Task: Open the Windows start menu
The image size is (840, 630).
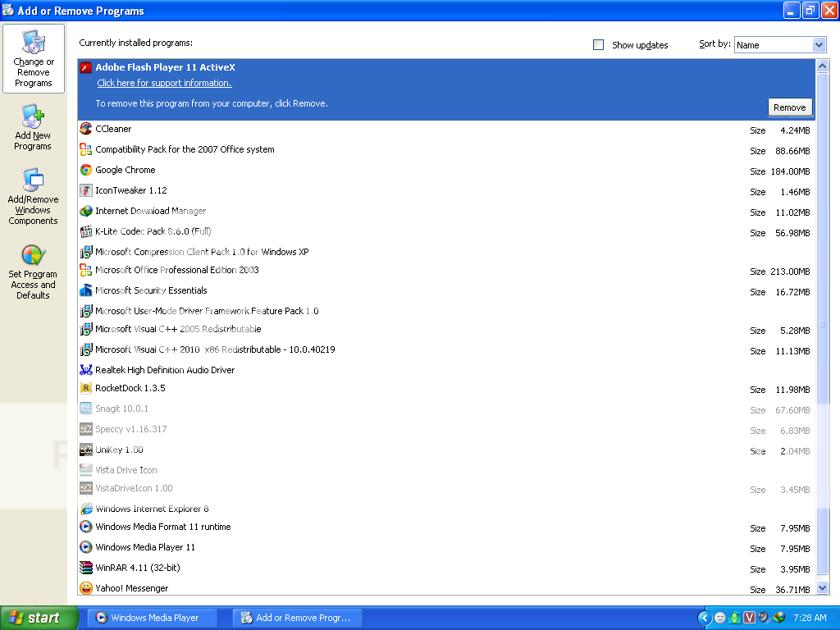Action: [x=39, y=618]
